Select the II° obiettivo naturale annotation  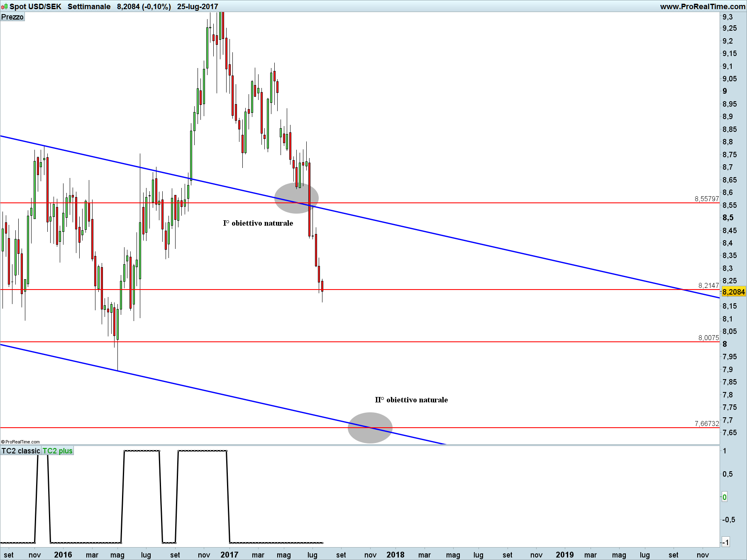[411, 400]
